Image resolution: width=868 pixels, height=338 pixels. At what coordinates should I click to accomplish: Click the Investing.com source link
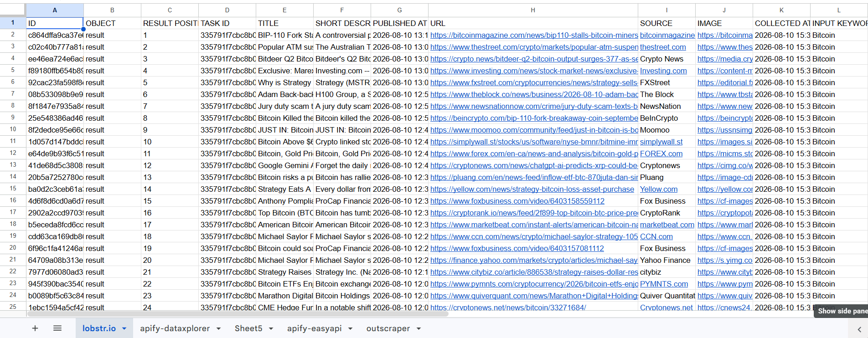(663, 71)
